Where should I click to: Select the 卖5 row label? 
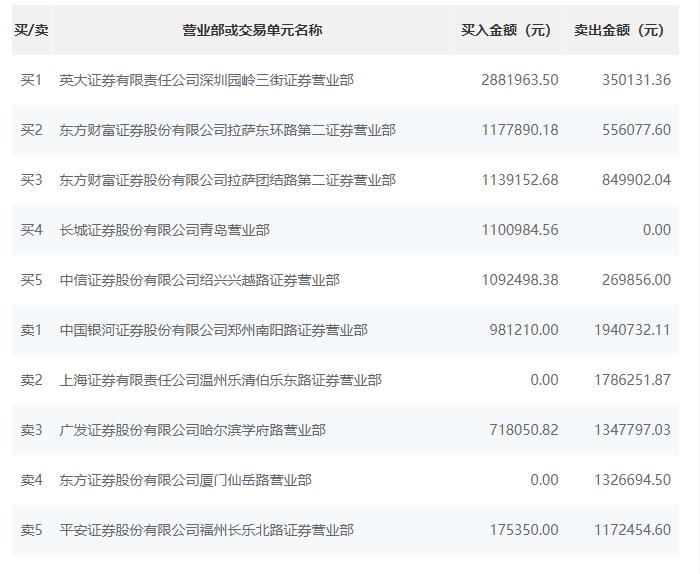coord(31,530)
